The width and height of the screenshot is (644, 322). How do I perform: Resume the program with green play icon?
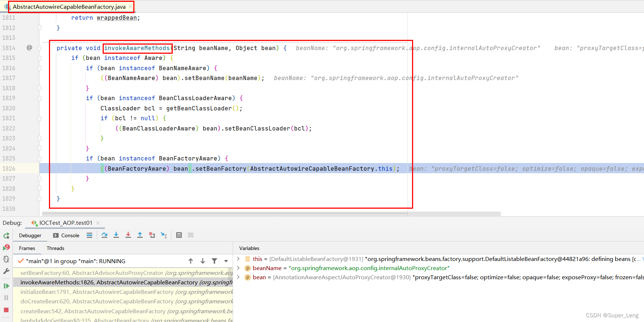tap(6, 286)
